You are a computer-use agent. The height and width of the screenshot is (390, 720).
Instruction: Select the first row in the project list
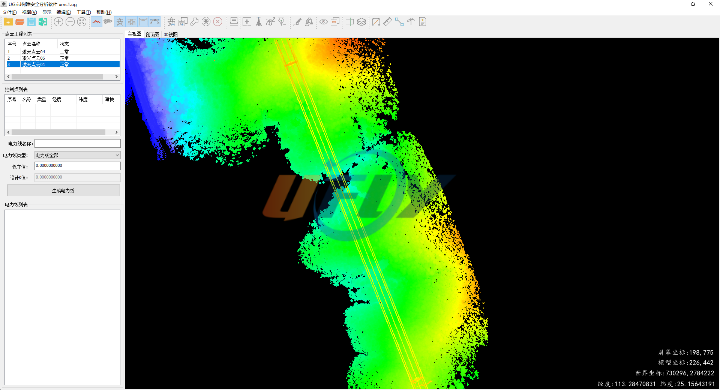pyautogui.click(x=63, y=52)
